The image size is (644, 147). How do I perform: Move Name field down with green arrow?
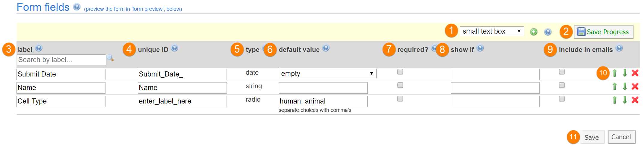coord(625,86)
